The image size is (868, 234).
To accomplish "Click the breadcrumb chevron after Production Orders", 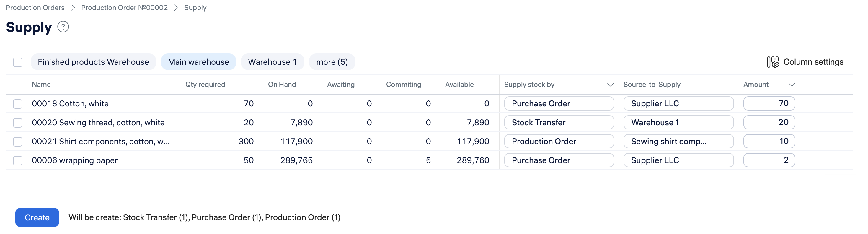I will (x=73, y=8).
